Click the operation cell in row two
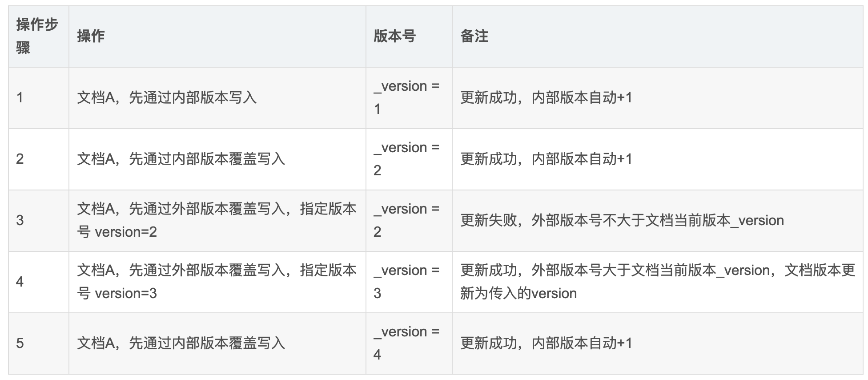868x380 pixels. click(x=181, y=159)
